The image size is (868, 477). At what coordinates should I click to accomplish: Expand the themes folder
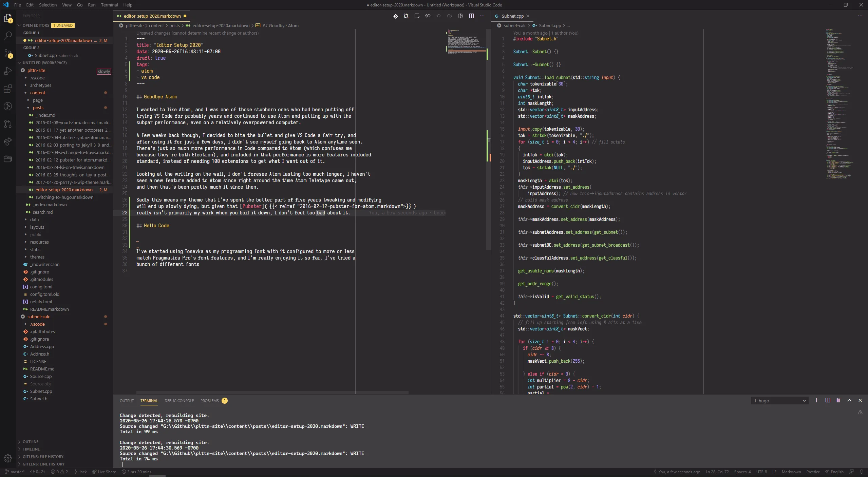37,257
